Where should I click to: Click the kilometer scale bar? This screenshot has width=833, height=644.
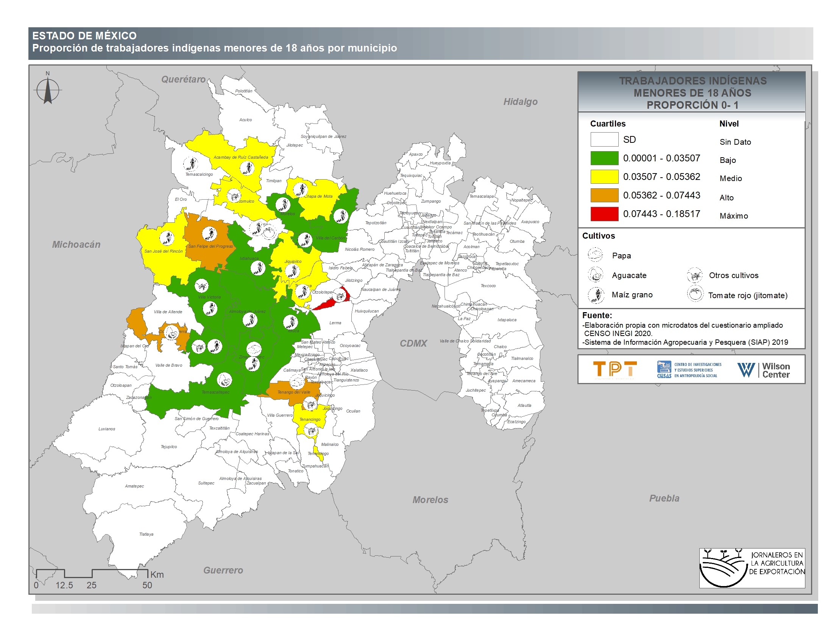[92, 574]
